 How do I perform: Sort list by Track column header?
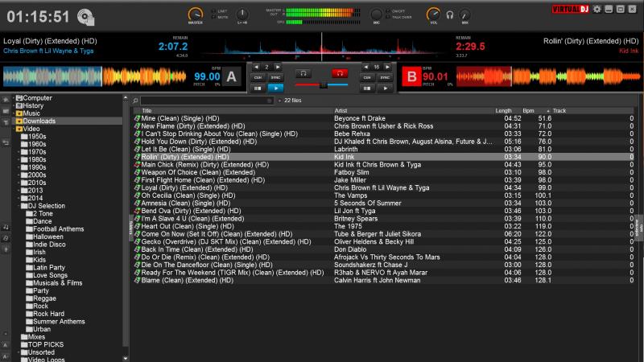[559, 111]
